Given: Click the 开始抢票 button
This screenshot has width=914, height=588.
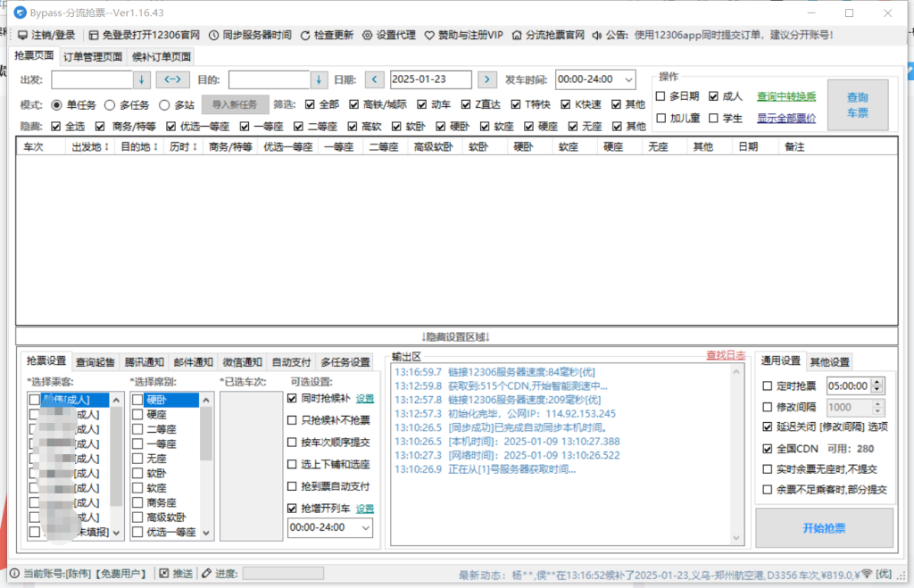Looking at the screenshot, I should (x=824, y=528).
